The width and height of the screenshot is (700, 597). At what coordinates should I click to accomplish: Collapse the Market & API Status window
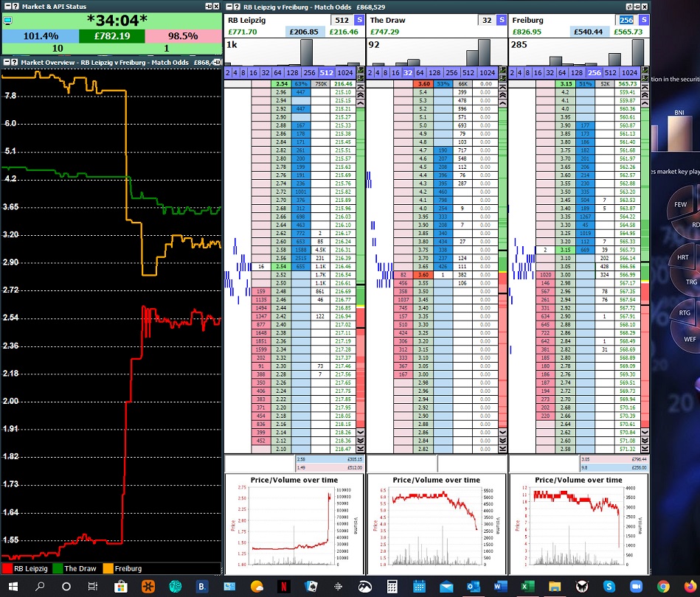tap(7, 6)
